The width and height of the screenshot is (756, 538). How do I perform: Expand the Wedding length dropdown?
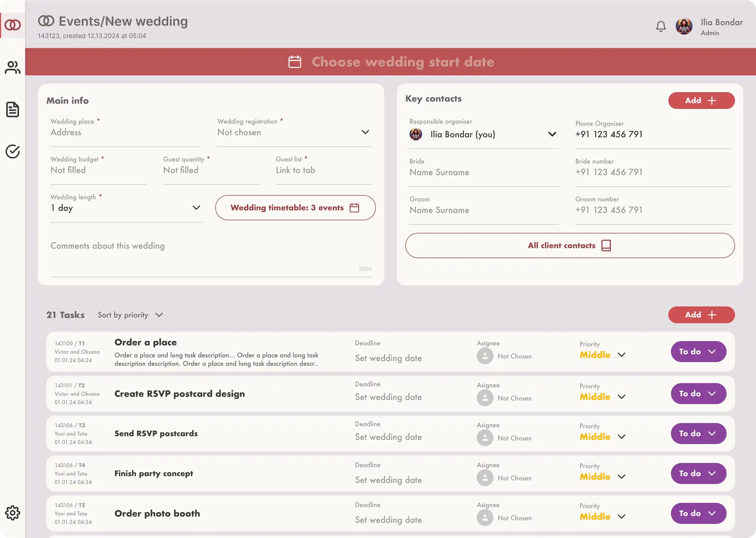click(196, 208)
